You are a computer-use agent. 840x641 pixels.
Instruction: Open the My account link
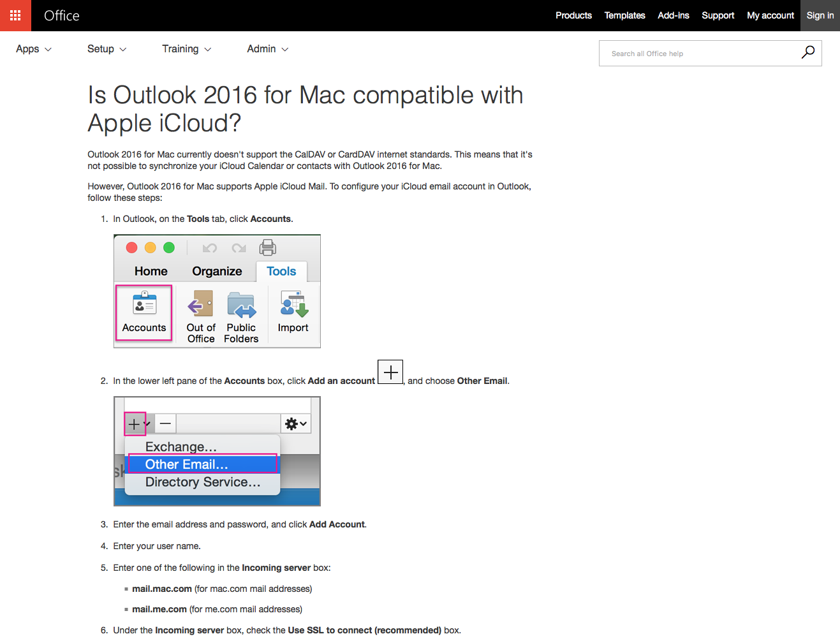pos(770,15)
